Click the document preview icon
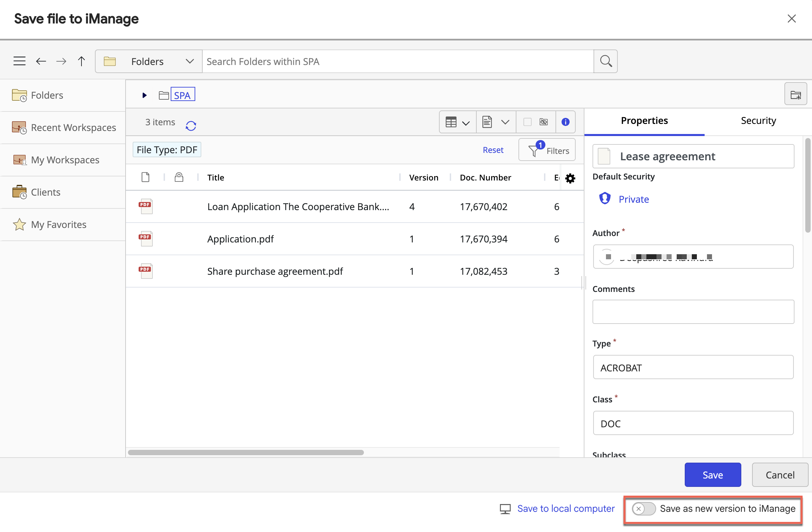The width and height of the screenshot is (812, 532). click(487, 122)
